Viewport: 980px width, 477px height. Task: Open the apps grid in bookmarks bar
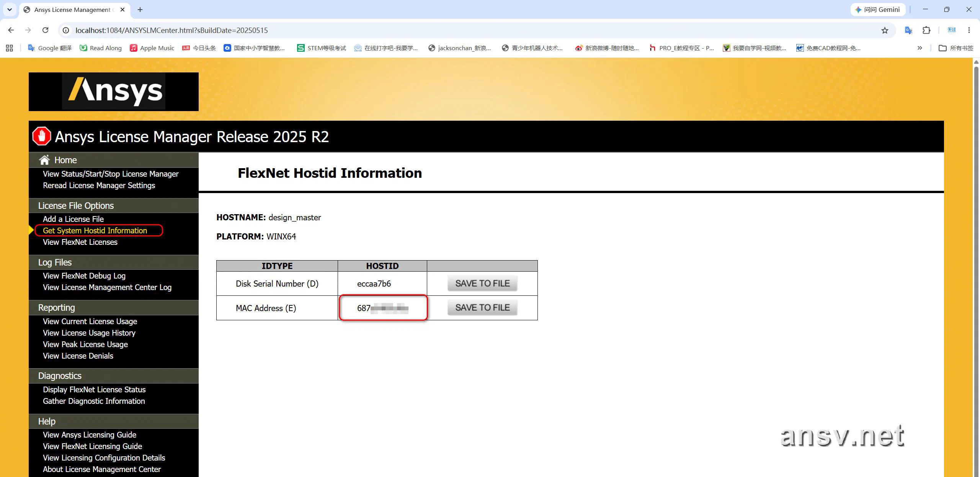tap(10, 48)
